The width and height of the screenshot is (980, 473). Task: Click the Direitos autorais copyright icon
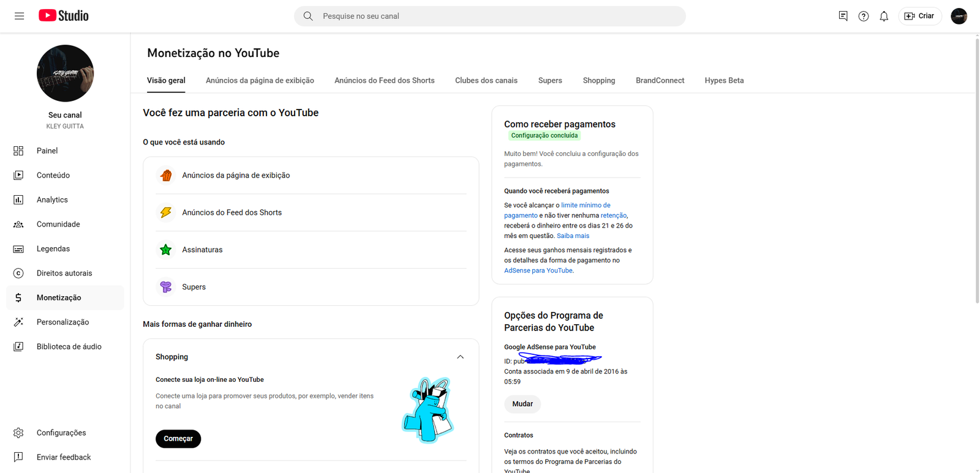click(18, 273)
